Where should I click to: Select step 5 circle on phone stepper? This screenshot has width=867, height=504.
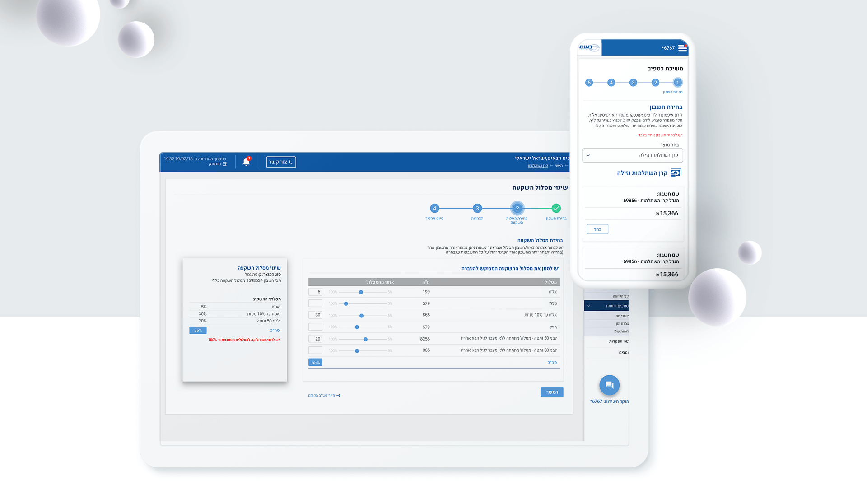(x=589, y=83)
